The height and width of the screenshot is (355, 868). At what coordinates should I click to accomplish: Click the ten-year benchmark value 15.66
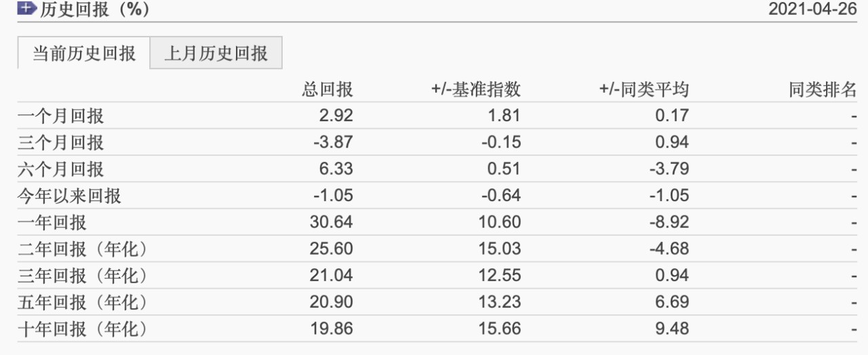coord(500,329)
